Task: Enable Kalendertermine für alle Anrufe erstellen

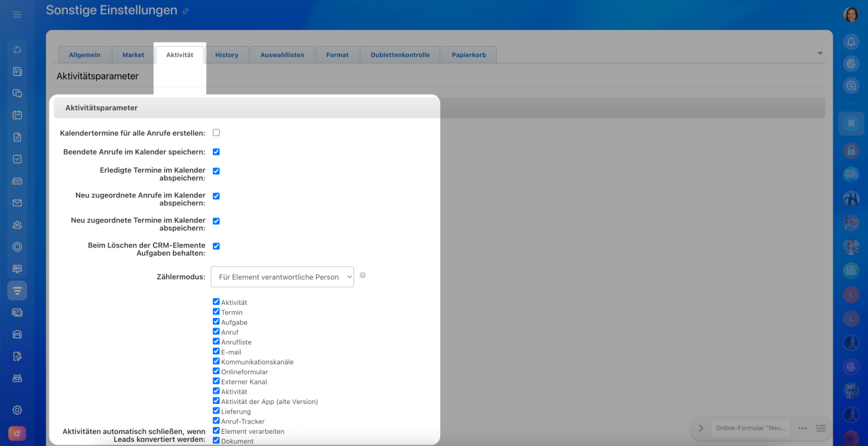Action: (216, 133)
